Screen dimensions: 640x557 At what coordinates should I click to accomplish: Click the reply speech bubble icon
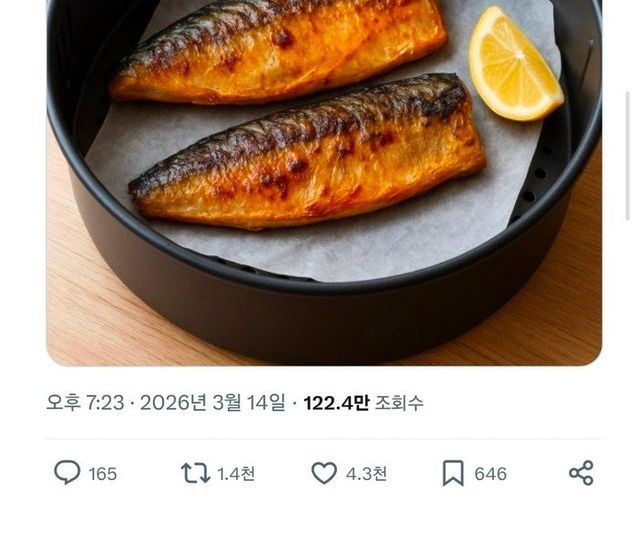(67, 473)
